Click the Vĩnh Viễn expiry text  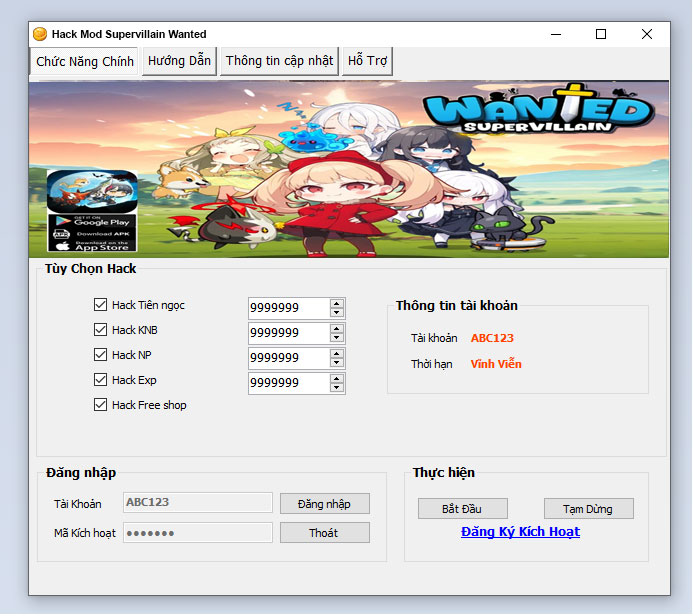(496, 364)
